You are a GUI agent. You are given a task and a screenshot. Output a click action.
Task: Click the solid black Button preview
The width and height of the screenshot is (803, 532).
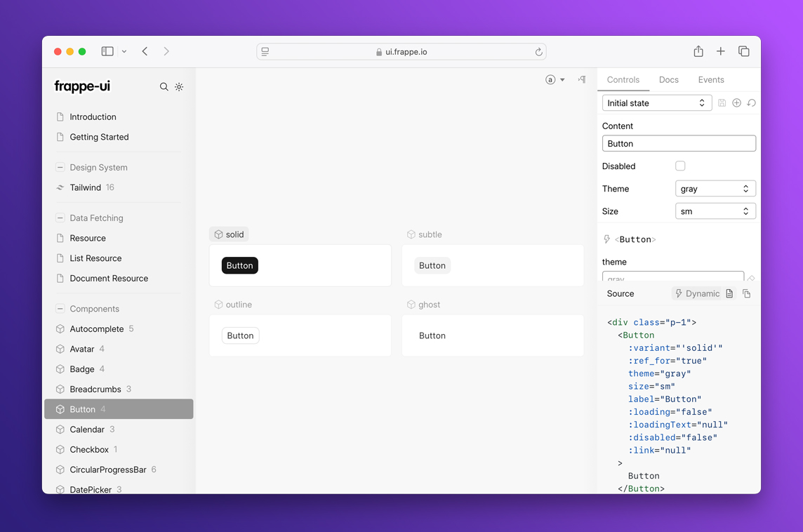pos(240,266)
